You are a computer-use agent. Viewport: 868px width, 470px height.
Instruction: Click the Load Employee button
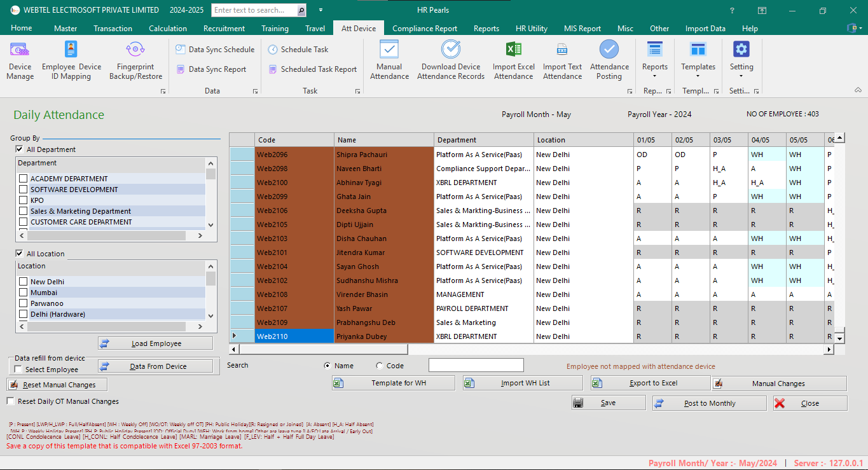(x=155, y=343)
